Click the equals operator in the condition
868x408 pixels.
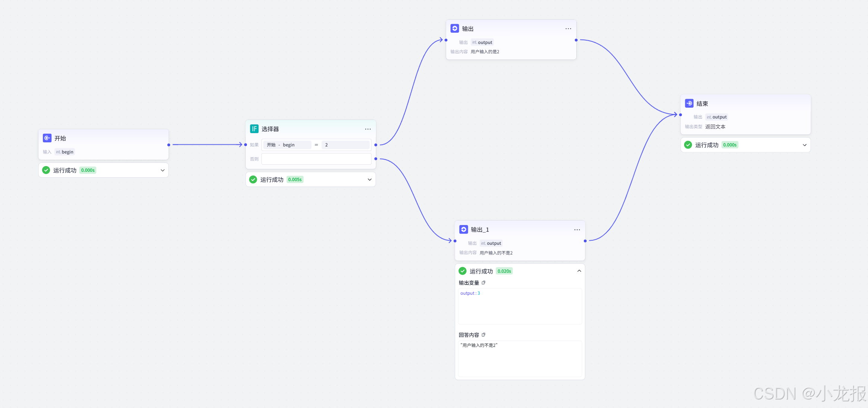[x=316, y=145]
